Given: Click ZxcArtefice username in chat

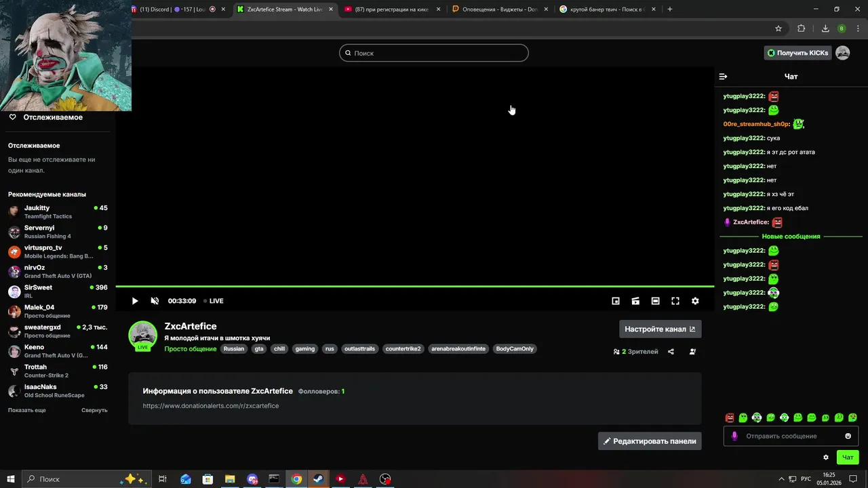Looking at the screenshot, I should (x=751, y=222).
